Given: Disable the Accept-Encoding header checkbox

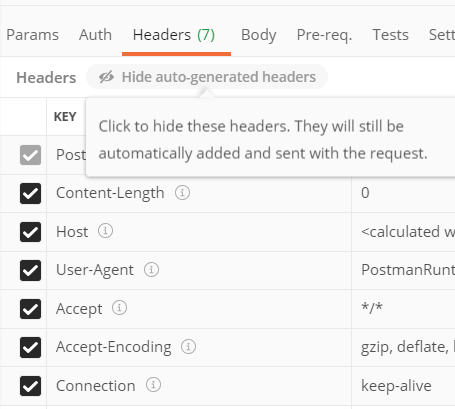Looking at the screenshot, I should [30, 347].
